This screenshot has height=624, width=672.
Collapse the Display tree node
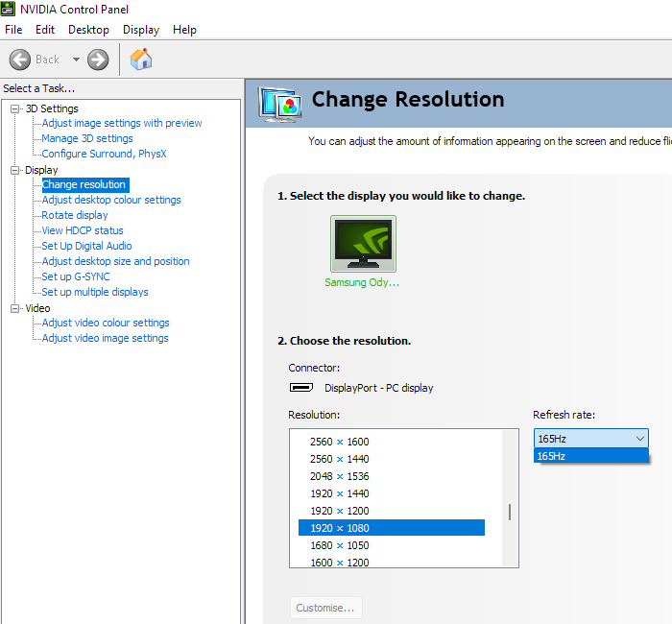tap(14, 170)
